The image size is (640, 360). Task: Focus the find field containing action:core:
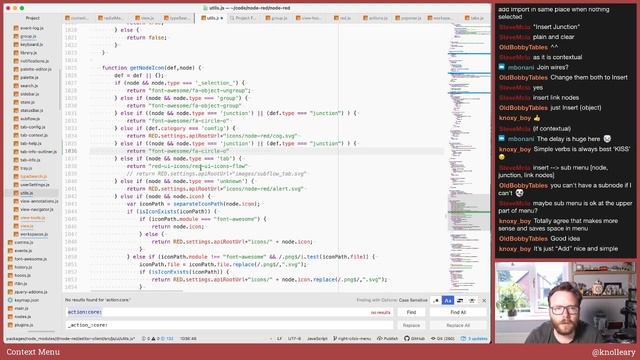coord(229,312)
